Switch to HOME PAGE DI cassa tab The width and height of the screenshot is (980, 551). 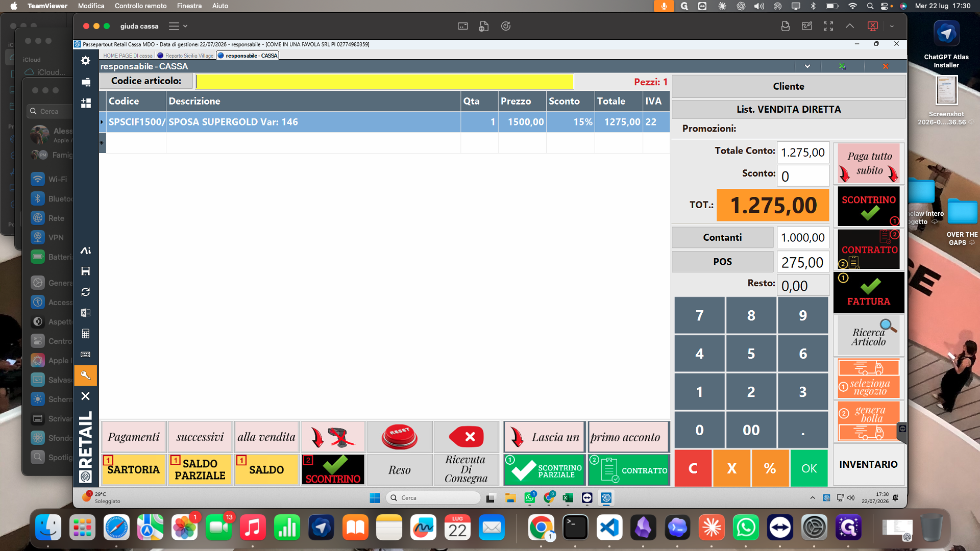coord(128,56)
